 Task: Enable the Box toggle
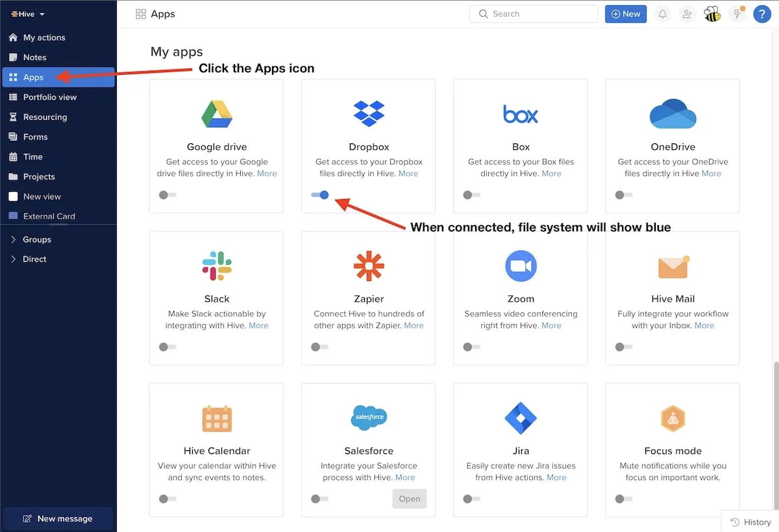click(x=472, y=195)
